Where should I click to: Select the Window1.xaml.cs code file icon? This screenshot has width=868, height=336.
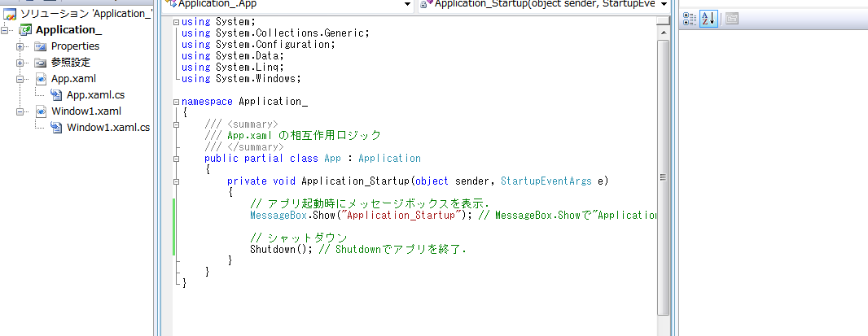point(56,127)
